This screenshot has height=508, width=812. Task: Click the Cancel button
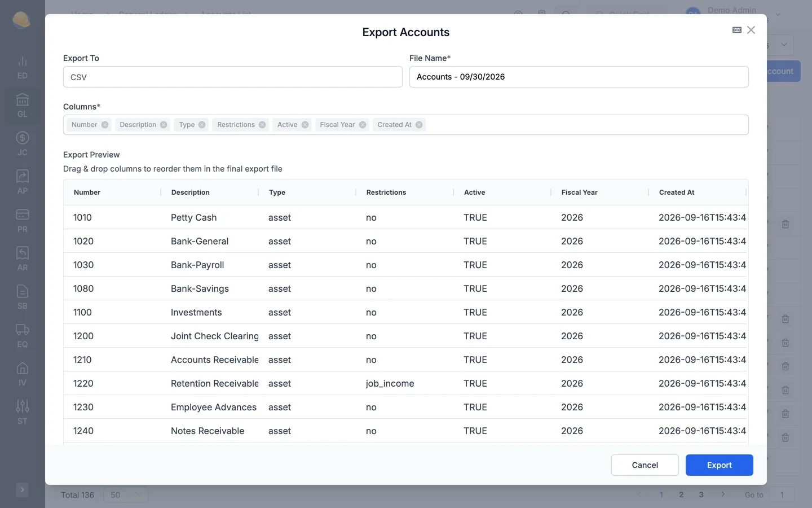point(645,465)
